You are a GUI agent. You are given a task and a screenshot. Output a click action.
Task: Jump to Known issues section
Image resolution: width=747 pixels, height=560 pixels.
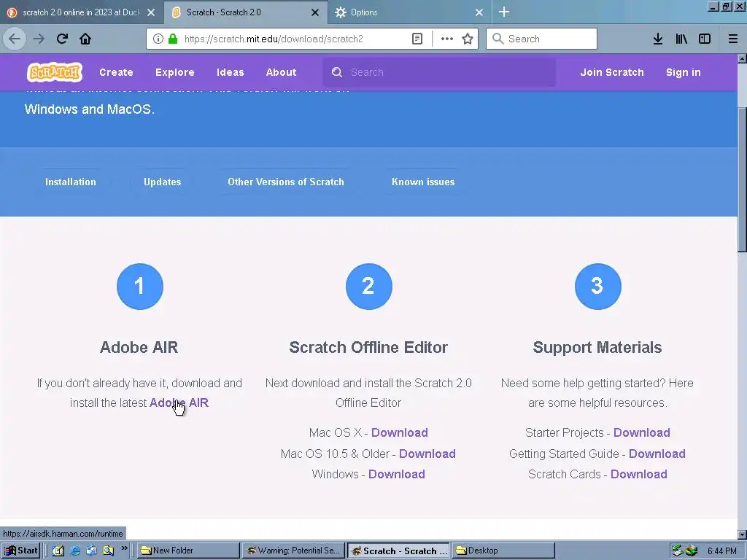click(423, 182)
